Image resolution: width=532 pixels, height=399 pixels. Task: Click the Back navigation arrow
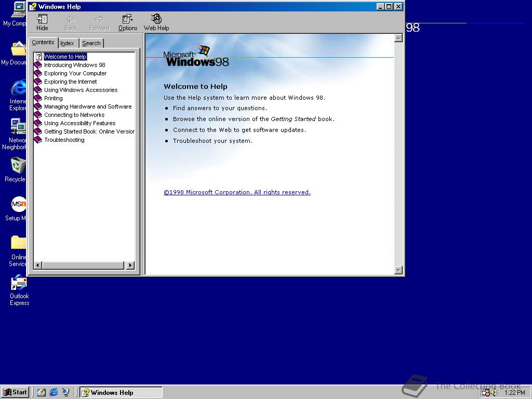tap(71, 23)
